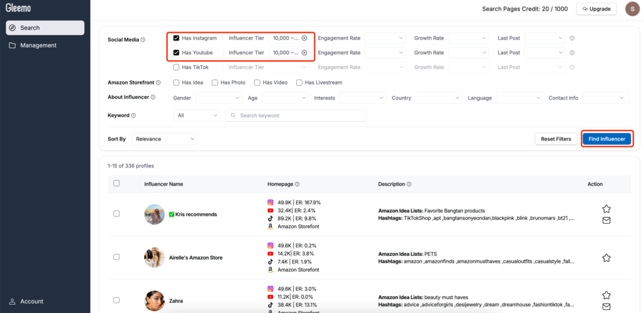Open the Age dropdown
644x313 pixels.
click(285, 98)
